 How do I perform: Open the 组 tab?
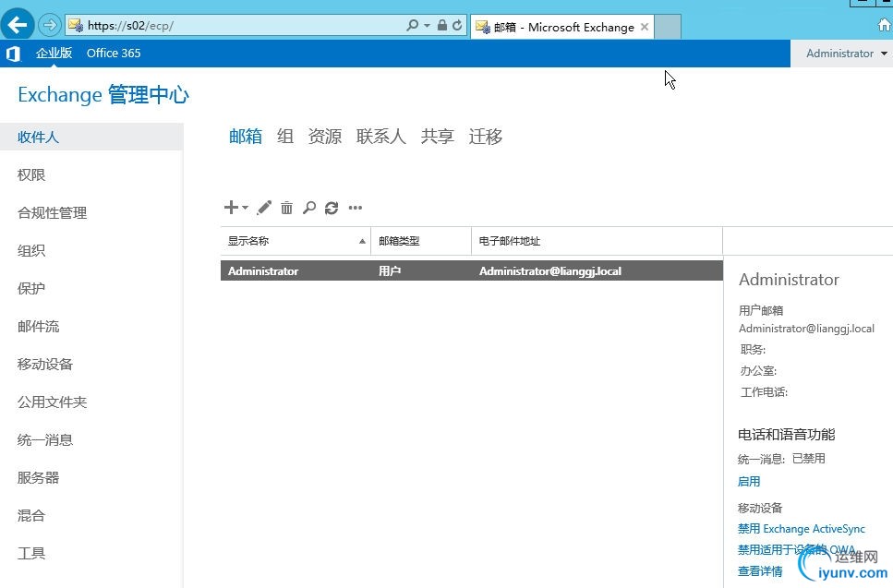pyautogui.click(x=285, y=136)
